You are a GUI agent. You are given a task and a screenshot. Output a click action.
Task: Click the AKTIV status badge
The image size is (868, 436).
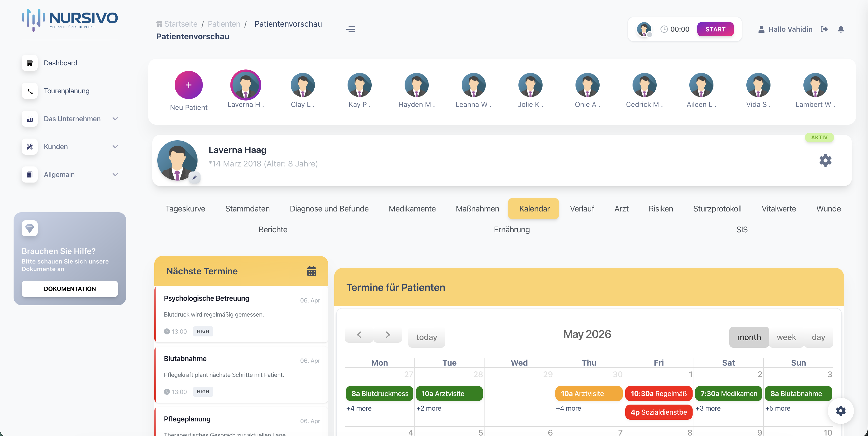point(819,137)
